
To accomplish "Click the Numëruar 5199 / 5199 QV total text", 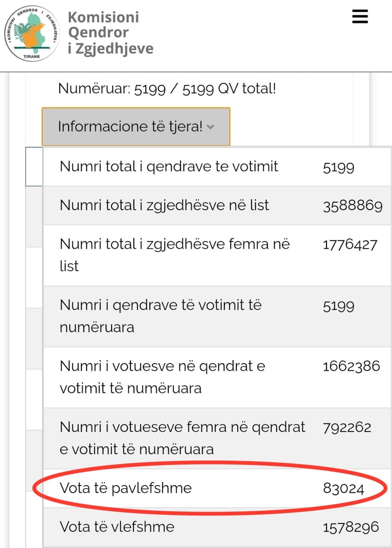I will (167, 89).
